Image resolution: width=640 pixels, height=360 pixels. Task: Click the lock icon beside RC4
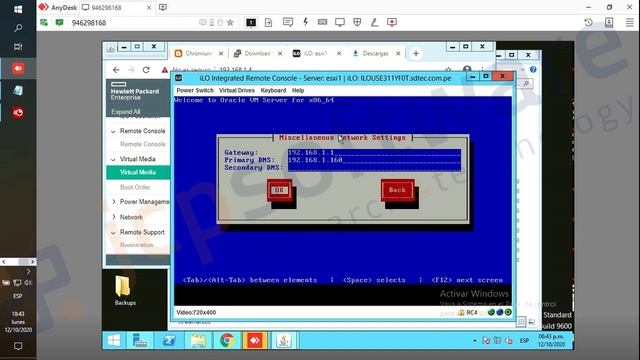[x=461, y=313]
